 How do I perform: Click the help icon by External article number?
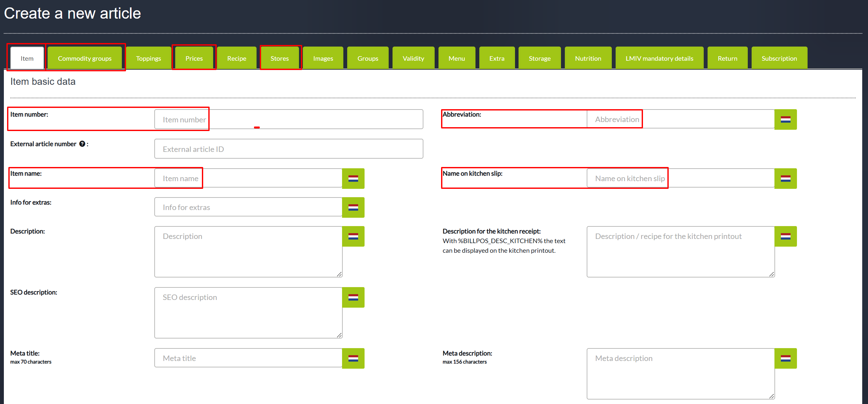pyautogui.click(x=82, y=144)
